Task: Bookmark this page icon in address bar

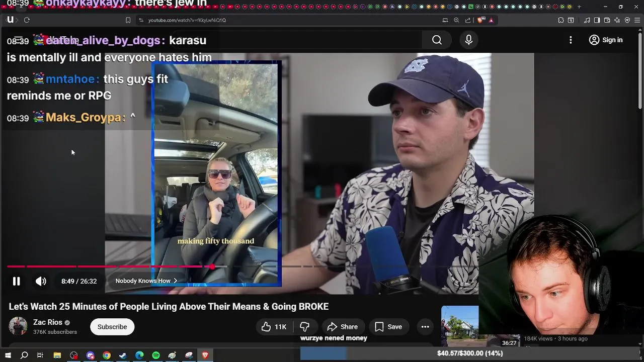Action: [128, 20]
